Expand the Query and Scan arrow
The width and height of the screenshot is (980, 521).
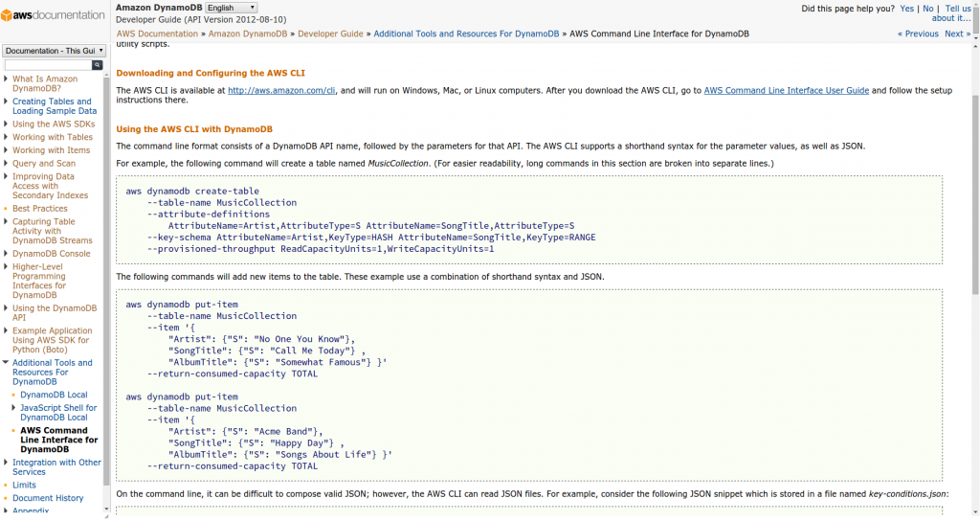point(6,163)
